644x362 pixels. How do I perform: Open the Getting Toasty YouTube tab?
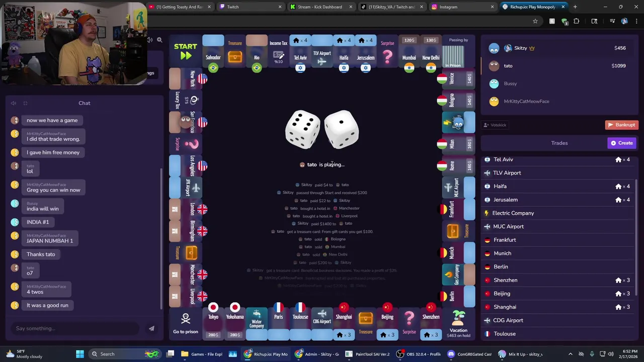pyautogui.click(x=181, y=7)
